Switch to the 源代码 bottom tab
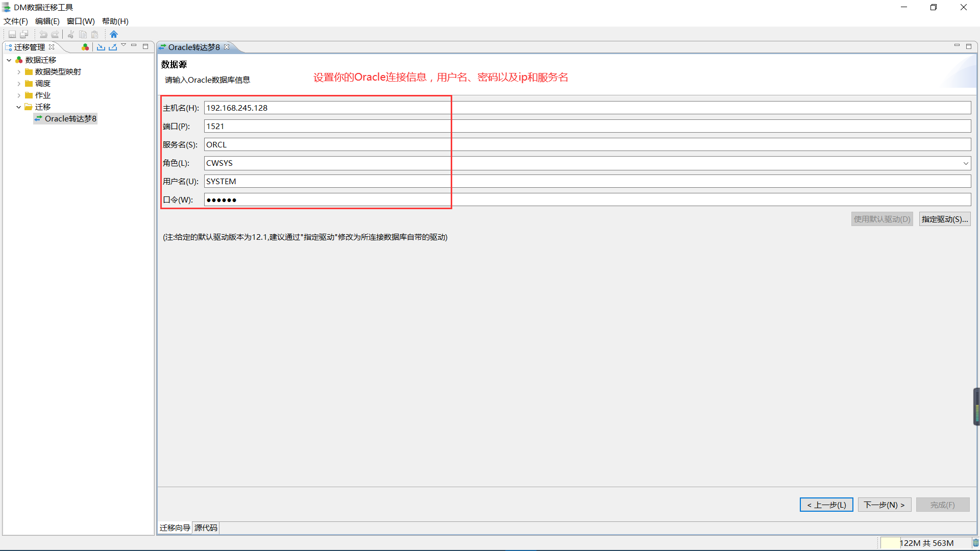Image resolution: width=980 pixels, height=551 pixels. pos(206,528)
